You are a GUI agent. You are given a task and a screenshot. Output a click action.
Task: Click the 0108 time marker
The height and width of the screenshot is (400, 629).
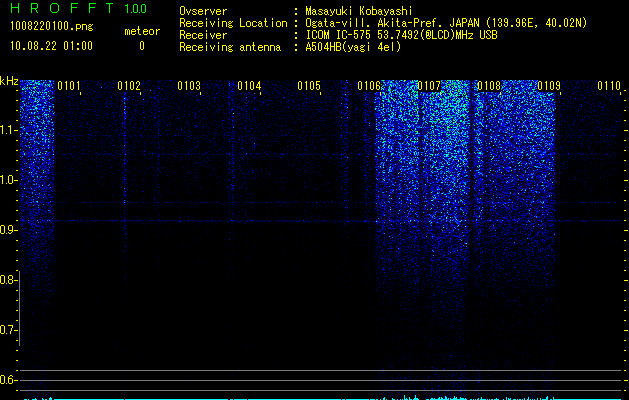[489, 86]
